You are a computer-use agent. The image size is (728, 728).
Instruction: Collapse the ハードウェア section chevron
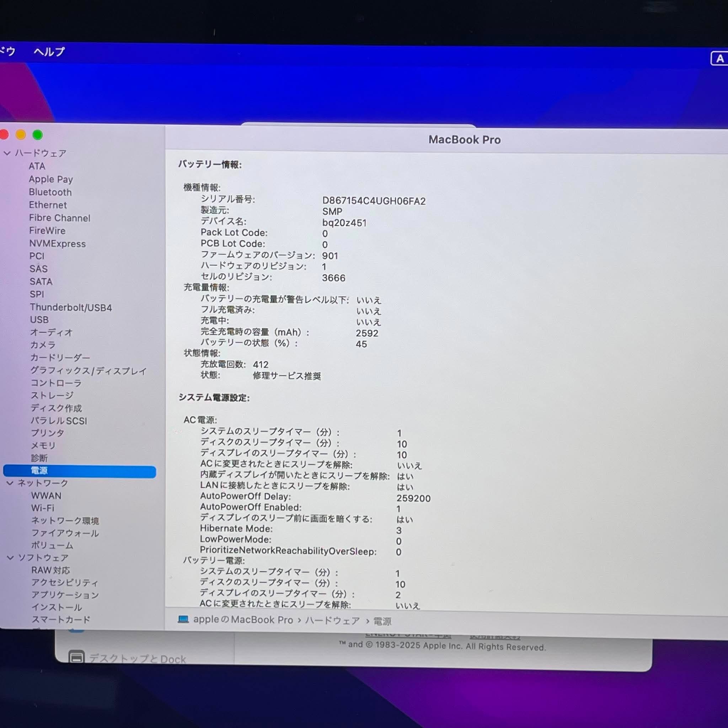pyautogui.click(x=7, y=153)
